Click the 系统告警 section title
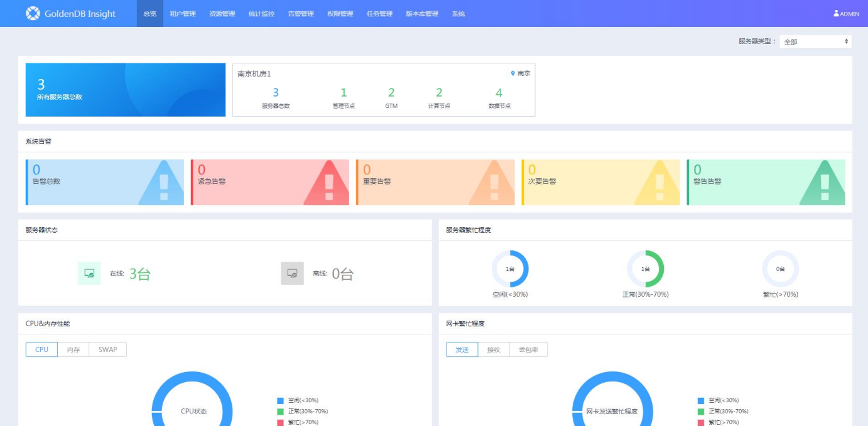The height and width of the screenshot is (426, 868). 38,141
